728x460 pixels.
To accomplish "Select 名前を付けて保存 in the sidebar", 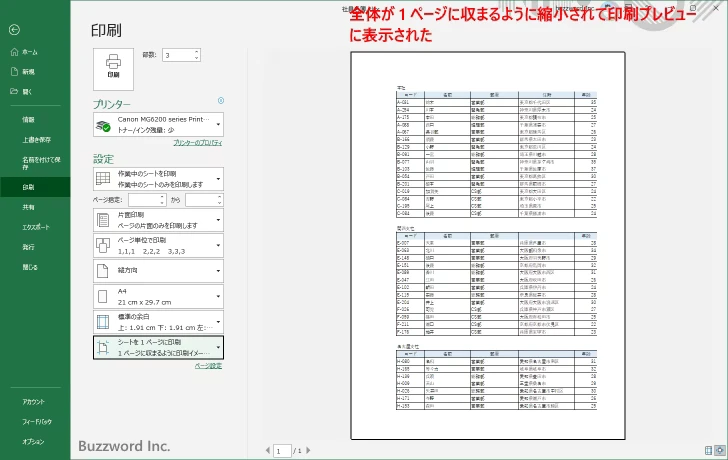I will coord(41,163).
